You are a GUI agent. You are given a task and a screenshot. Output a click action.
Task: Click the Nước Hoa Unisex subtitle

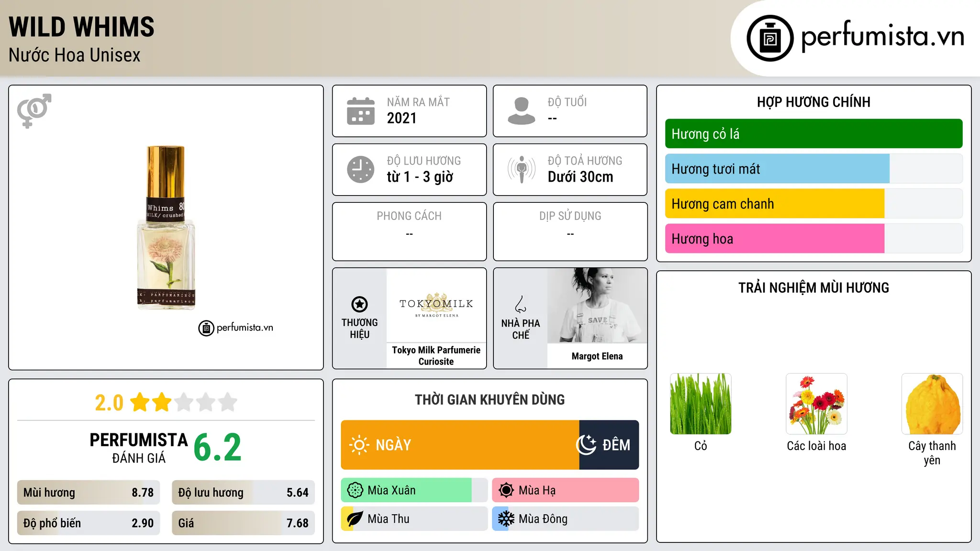[75, 55]
